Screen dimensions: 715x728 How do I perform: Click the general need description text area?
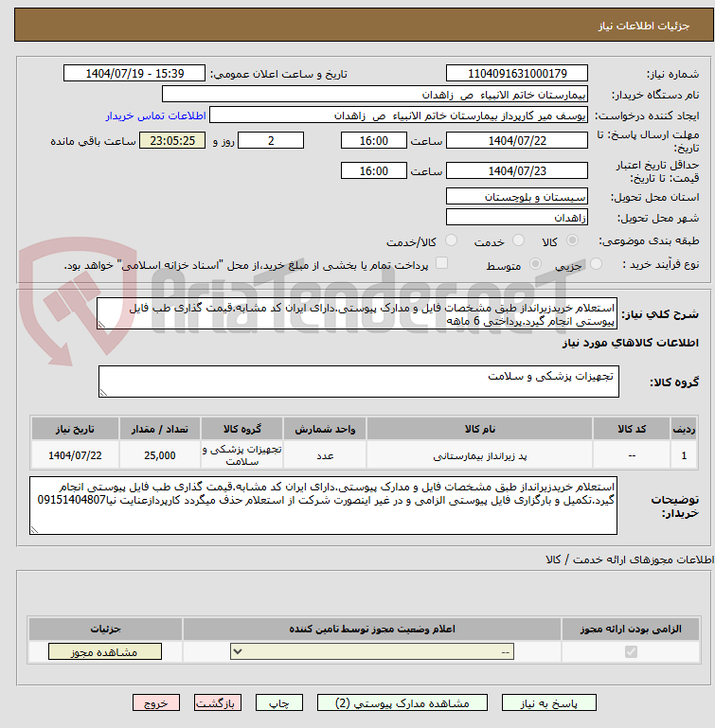tap(357, 314)
